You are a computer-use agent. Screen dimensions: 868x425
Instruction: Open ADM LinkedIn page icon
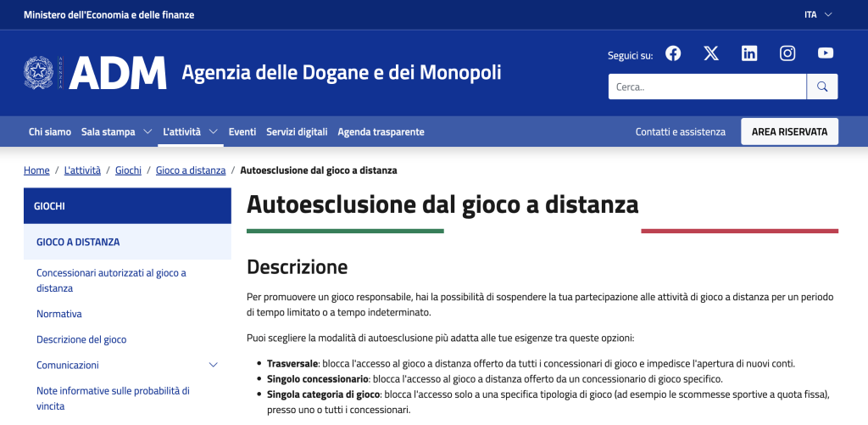pos(749,53)
